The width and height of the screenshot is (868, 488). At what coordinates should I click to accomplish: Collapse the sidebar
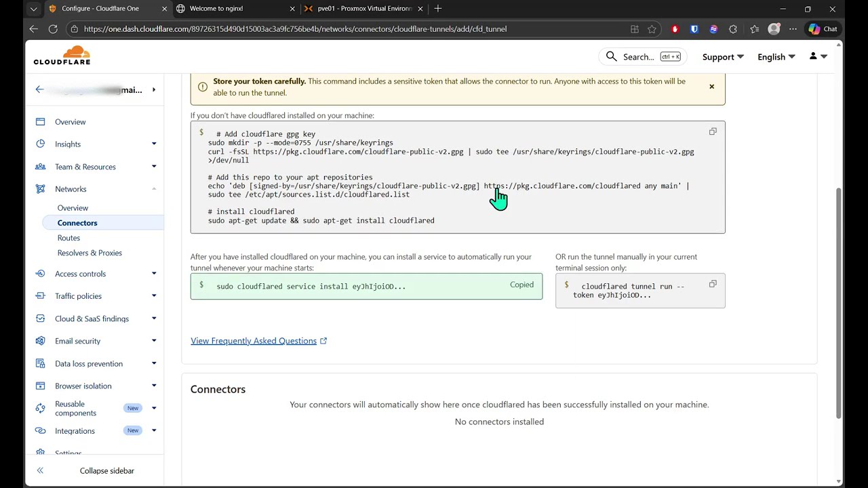(x=94, y=470)
